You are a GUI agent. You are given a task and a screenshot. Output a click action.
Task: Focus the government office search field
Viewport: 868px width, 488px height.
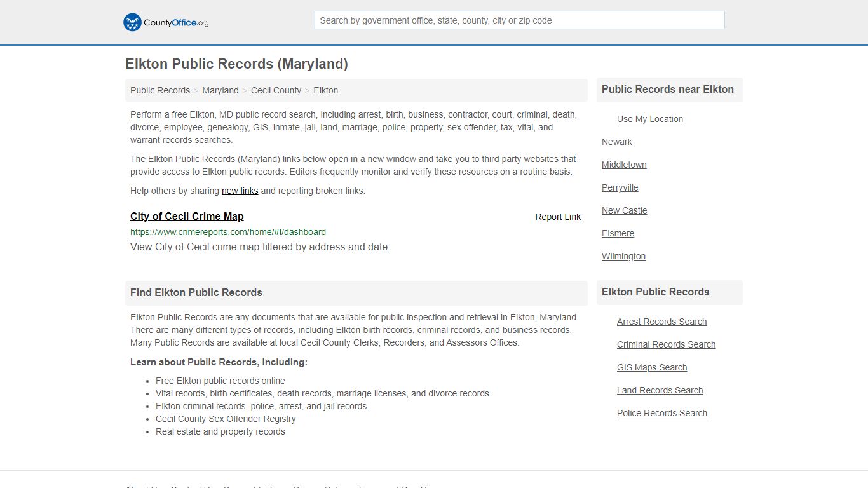(519, 20)
